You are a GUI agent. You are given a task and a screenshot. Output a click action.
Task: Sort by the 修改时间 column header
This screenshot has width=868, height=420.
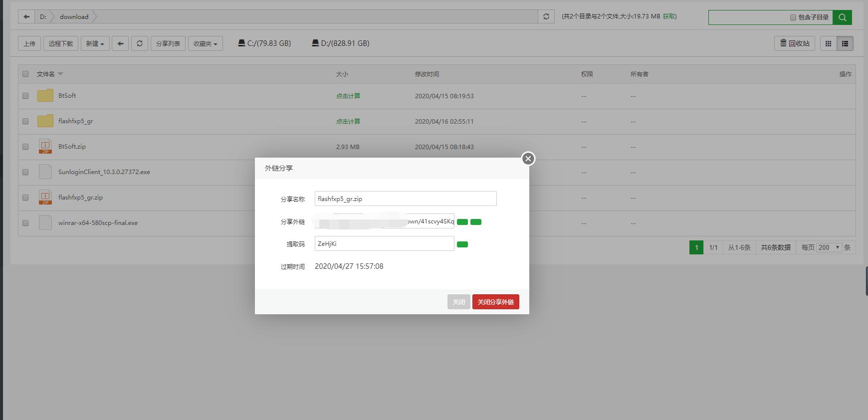pyautogui.click(x=427, y=74)
